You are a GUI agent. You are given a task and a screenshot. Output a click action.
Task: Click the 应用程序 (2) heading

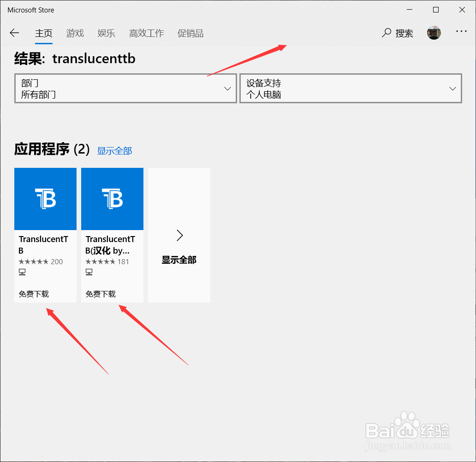(52, 149)
